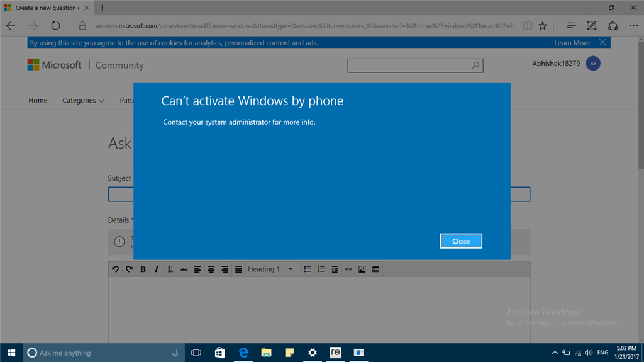644x362 pixels.
Task: Center align text in editor
Action: [211, 269]
